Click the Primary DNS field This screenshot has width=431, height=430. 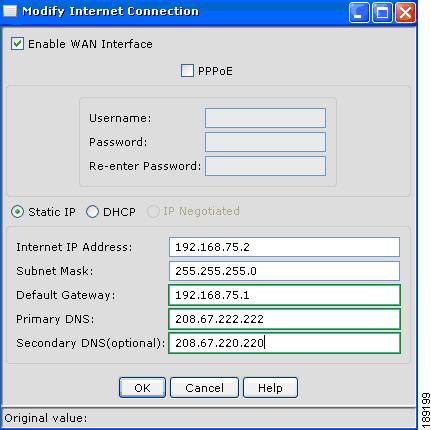point(284,319)
